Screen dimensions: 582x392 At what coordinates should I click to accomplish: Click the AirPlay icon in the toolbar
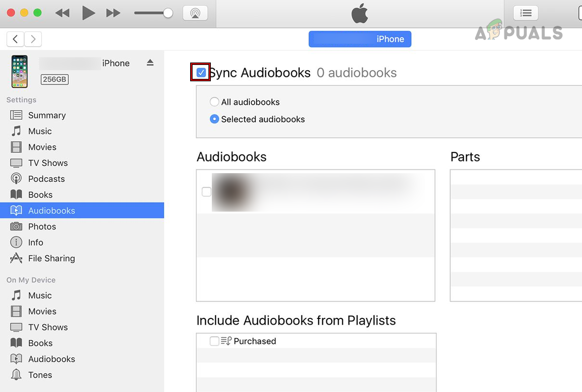point(195,13)
